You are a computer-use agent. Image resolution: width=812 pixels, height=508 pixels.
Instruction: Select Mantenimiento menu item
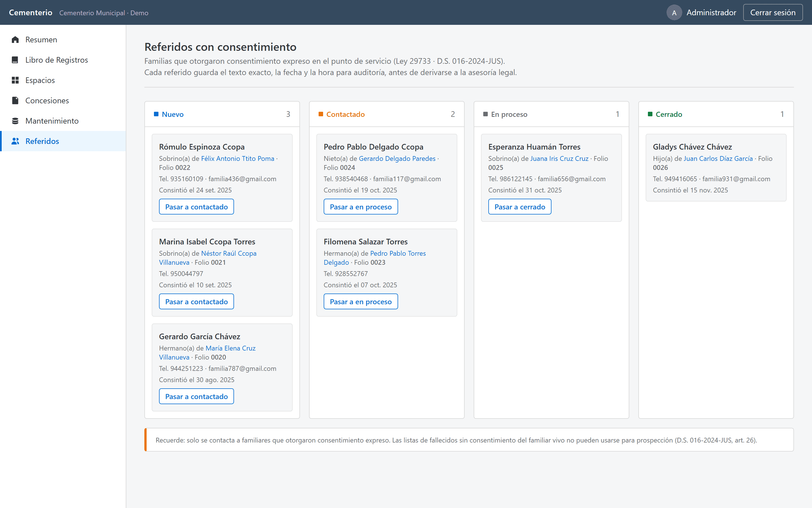click(x=63, y=121)
